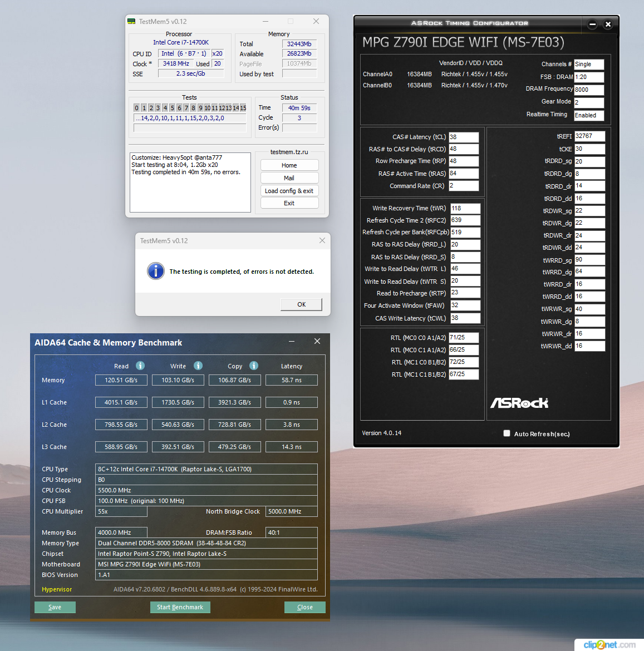The width and height of the screenshot is (644, 651).
Task: Click the Realtime Timing field showing Enabled
Action: click(589, 115)
